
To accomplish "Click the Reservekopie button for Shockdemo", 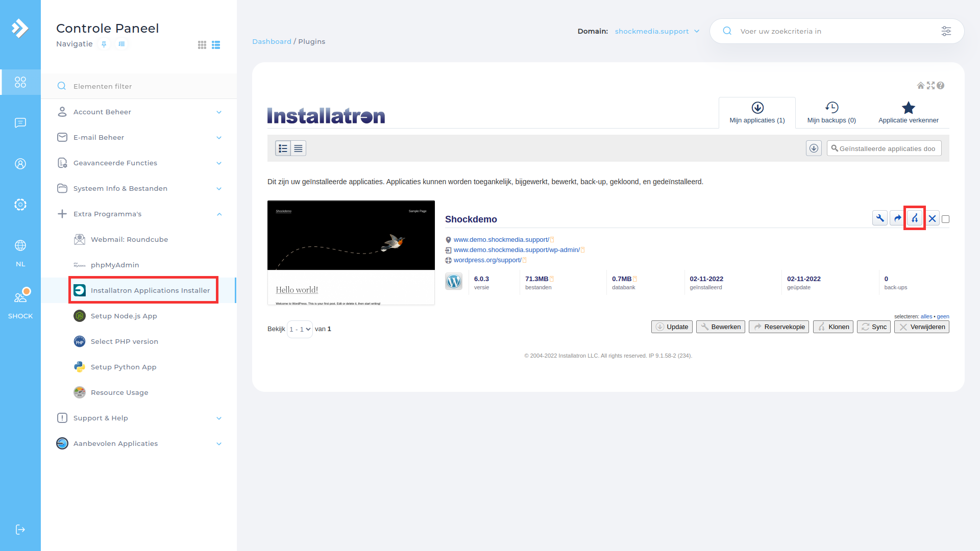I will click(779, 327).
